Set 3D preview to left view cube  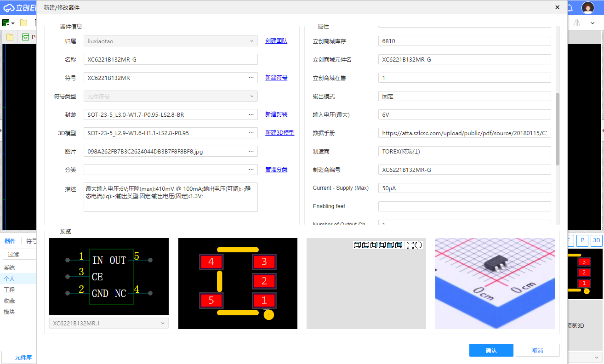(x=382, y=245)
